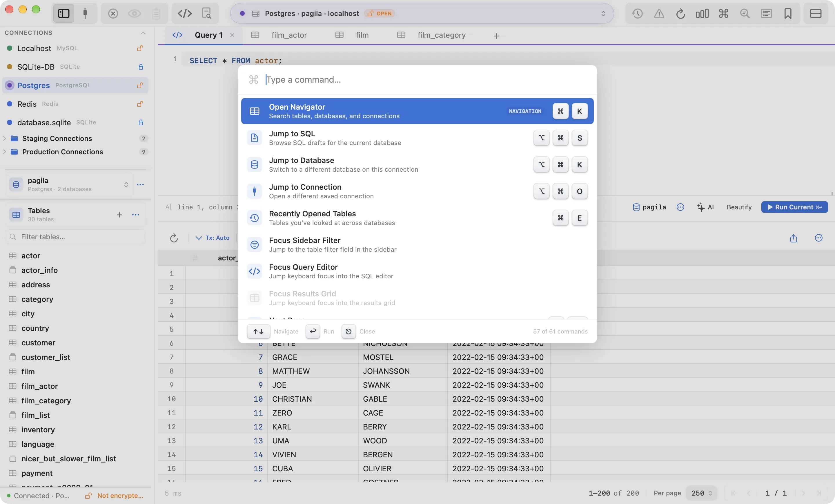Add a new table with plus icon
Screen dimensions: 835x504
(119, 215)
